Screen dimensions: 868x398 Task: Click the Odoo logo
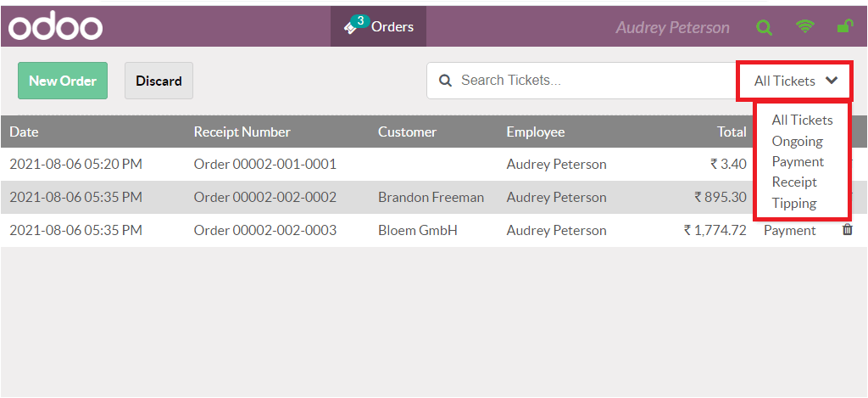[56, 26]
